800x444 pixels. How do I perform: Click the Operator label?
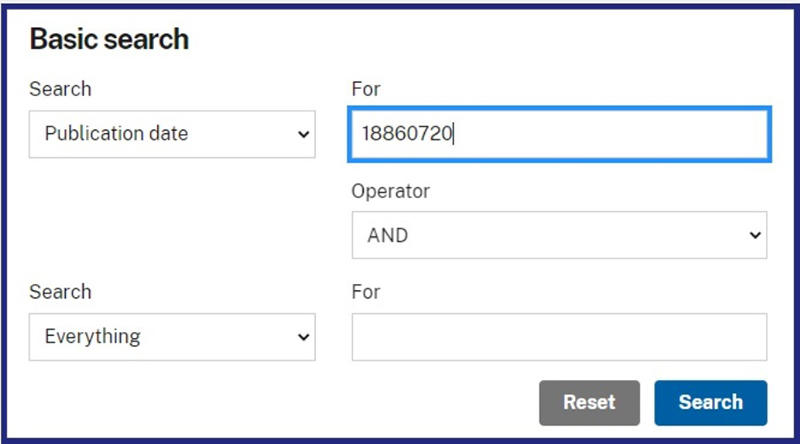[390, 191]
